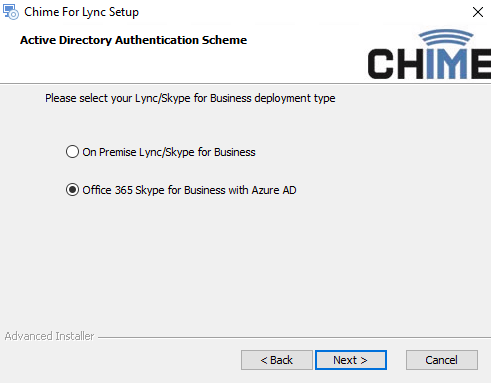Click the installer icon in title bar
The height and width of the screenshot is (383, 491).
(x=11, y=12)
